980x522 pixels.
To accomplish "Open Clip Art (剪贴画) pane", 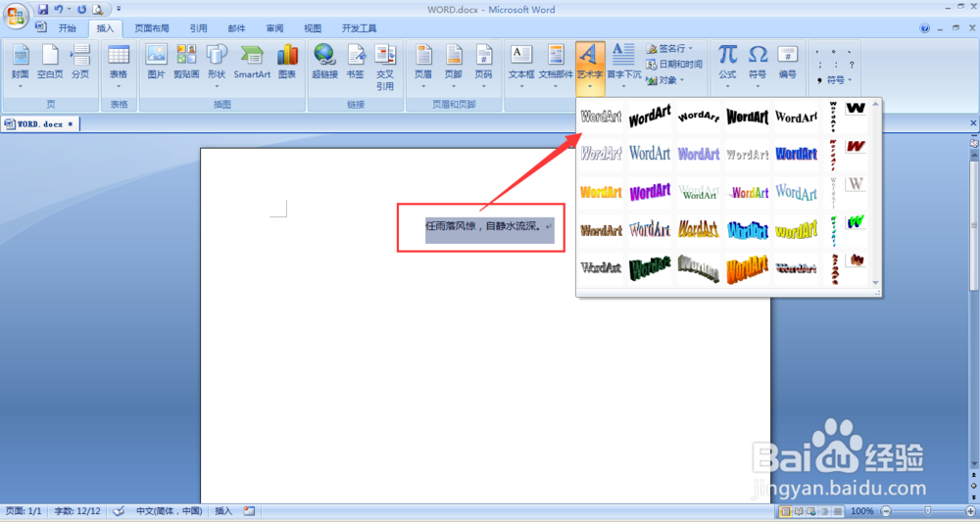I will 186,63.
